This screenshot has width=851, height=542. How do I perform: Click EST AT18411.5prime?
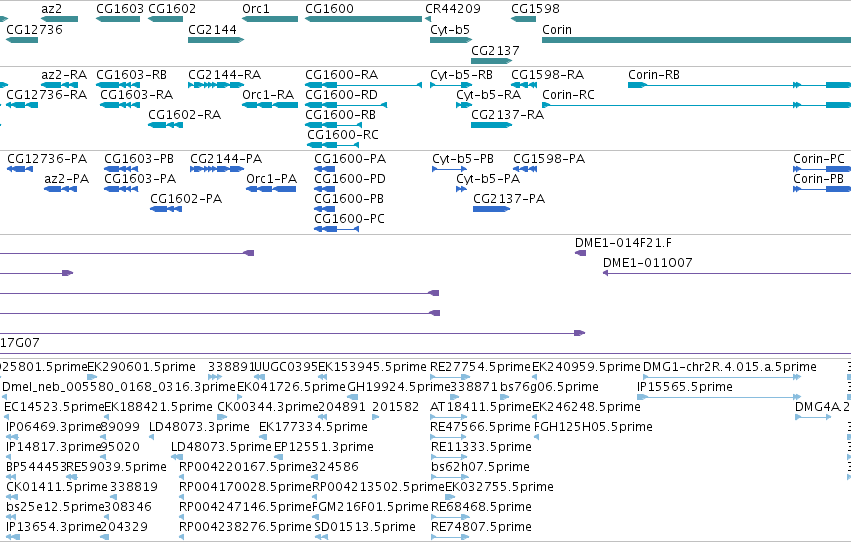point(449,417)
